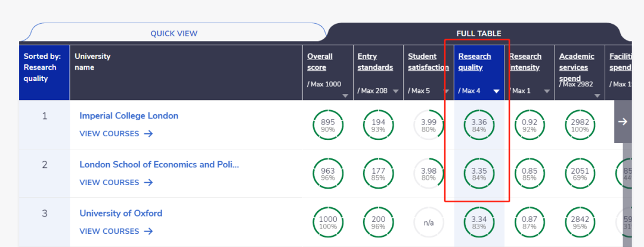Click Imperial's research quality circle 3.36

(479, 125)
